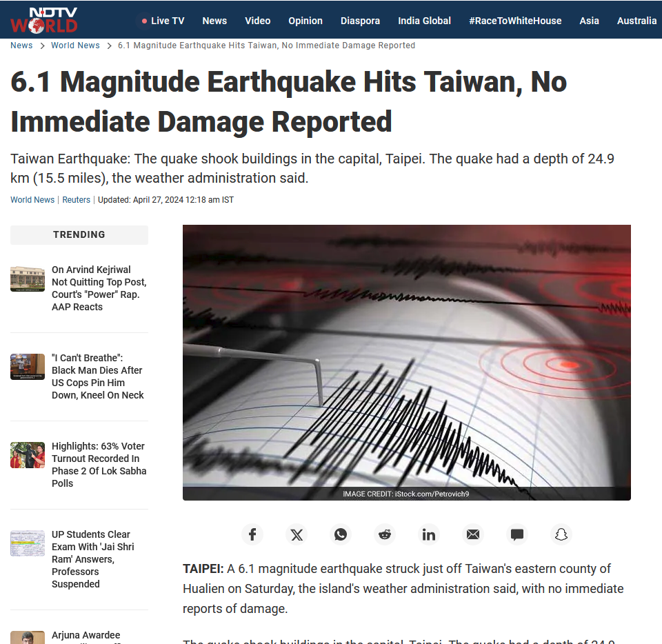Share article by email icon

click(x=473, y=534)
